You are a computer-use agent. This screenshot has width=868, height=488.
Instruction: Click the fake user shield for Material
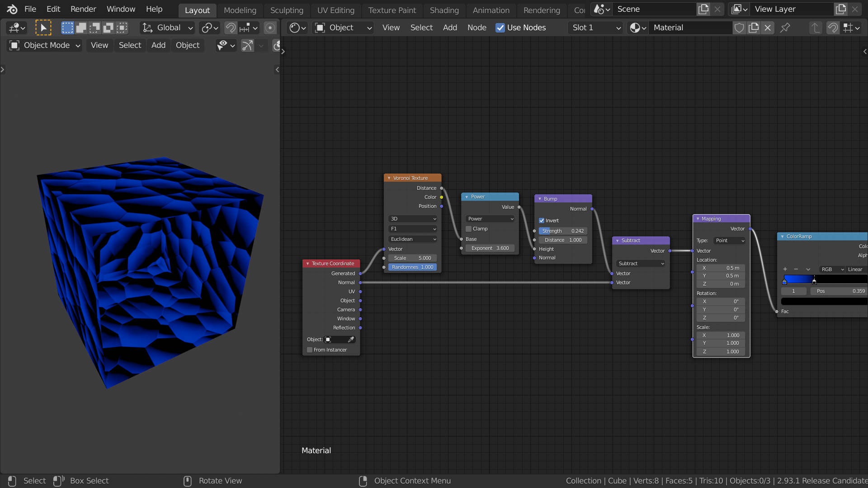740,28
